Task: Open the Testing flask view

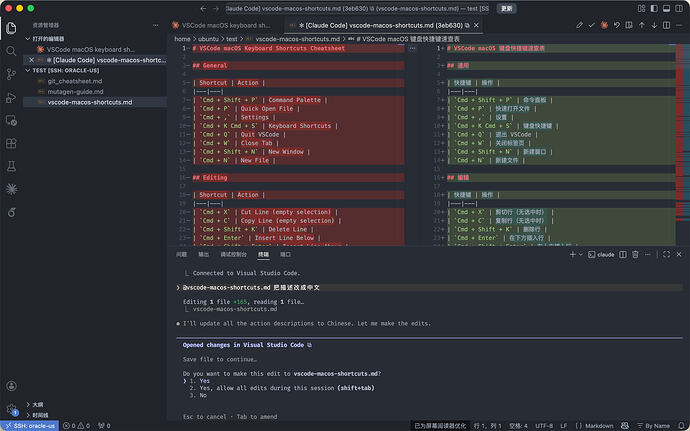Action: [x=11, y=166]
